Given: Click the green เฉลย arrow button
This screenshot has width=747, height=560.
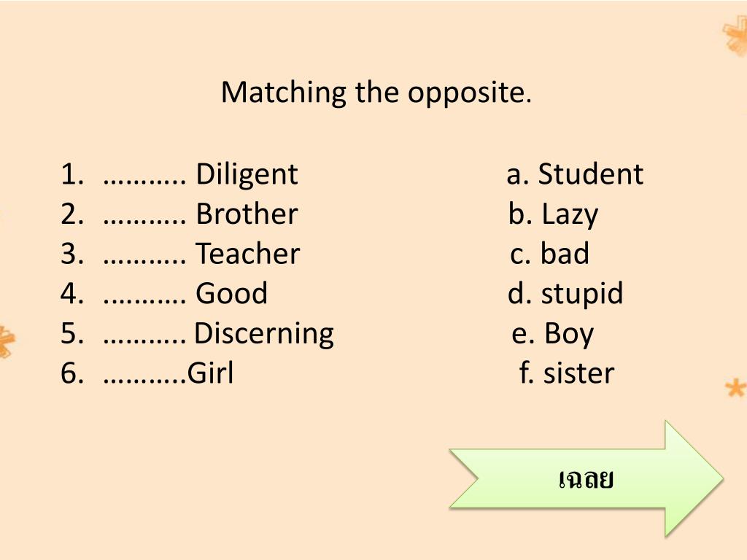Looking at the screenshot, I should 586,479.
